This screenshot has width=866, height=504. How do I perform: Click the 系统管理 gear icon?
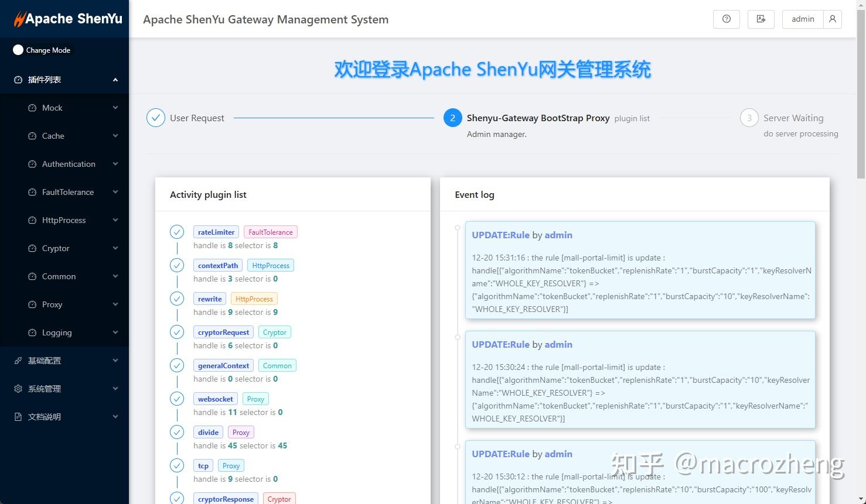click(x=18, y=388)
